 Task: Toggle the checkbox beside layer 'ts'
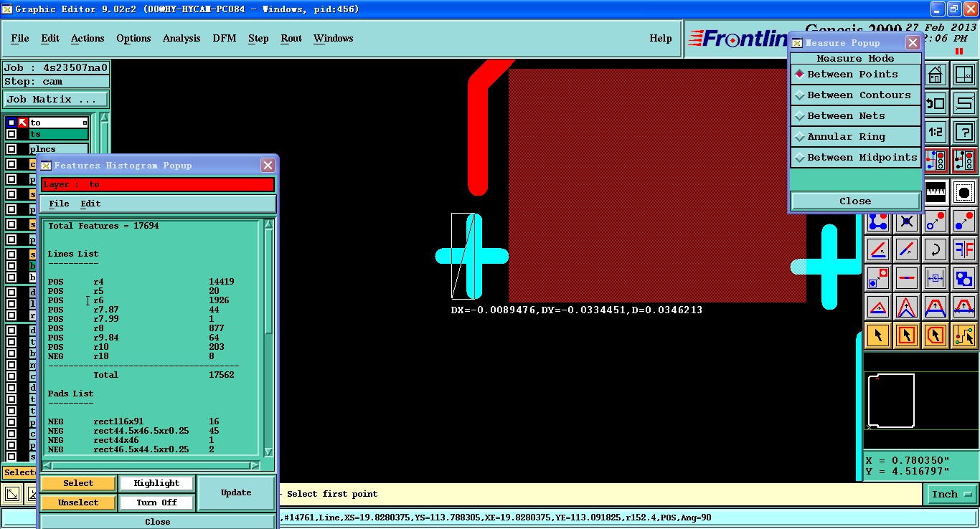tap(11, 134)
